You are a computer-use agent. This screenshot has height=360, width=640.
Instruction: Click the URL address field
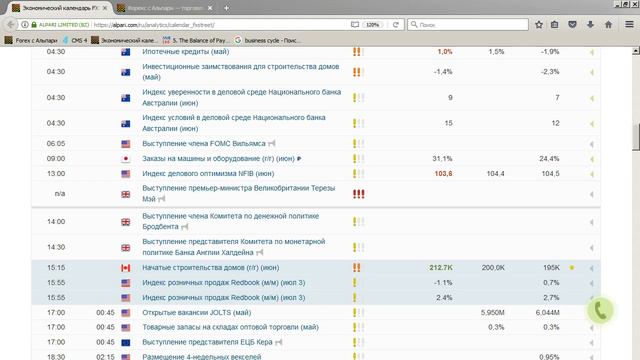pos(220,25)
